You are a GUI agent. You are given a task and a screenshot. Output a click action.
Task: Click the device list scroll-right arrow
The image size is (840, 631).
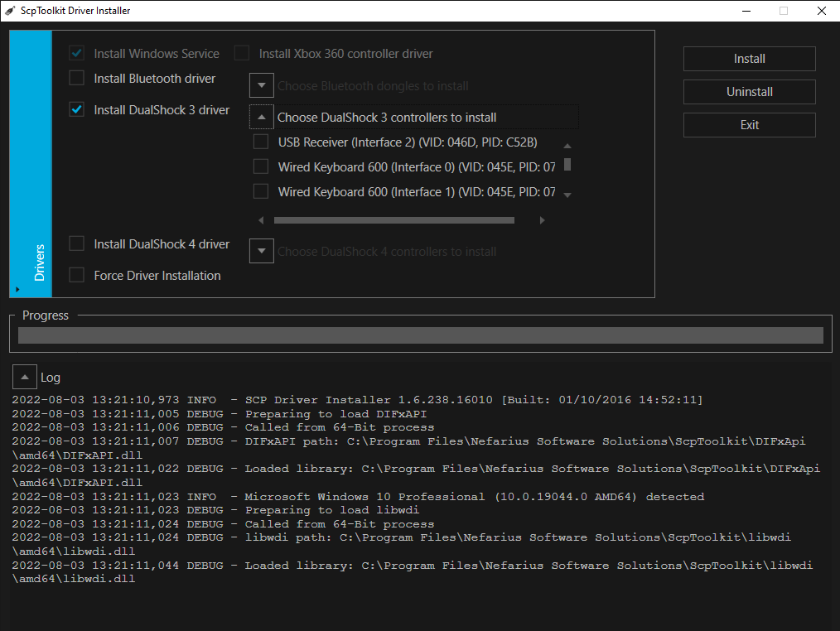pyautogui.click(x=542, y=220)
